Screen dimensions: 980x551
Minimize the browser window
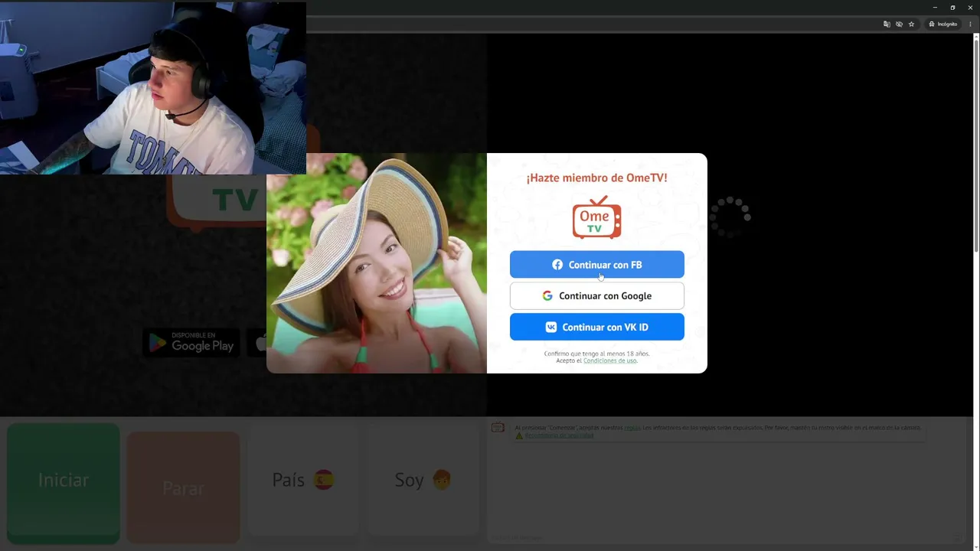click(935, 8)
